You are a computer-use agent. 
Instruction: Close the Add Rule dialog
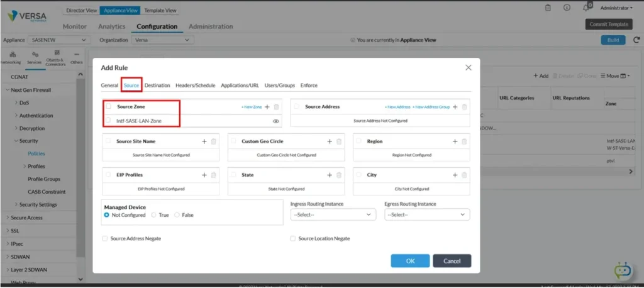click(x=468, y=67)
